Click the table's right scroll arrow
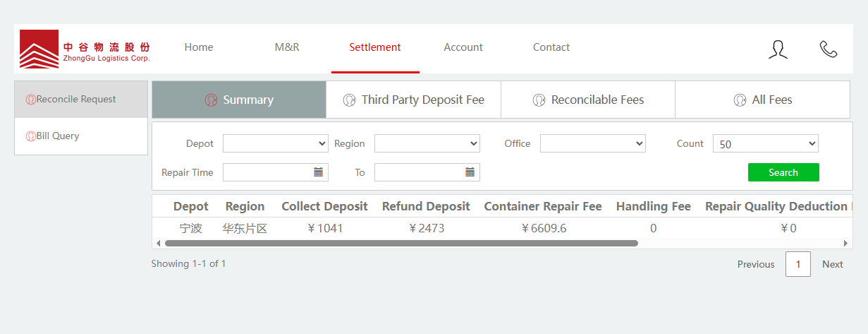Screen dimensions: 868x334 pos(845,243)
